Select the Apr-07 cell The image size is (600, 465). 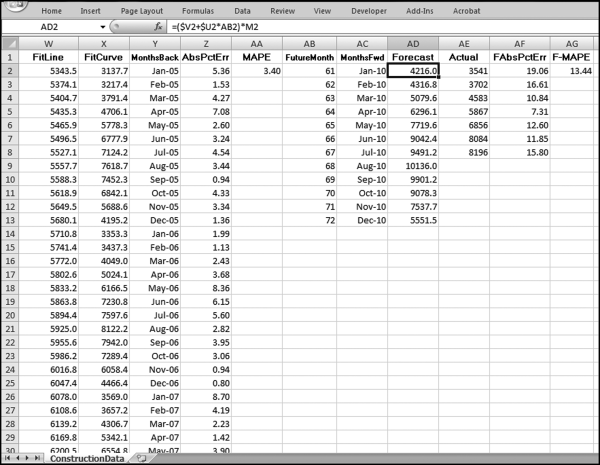coord(155,437)
